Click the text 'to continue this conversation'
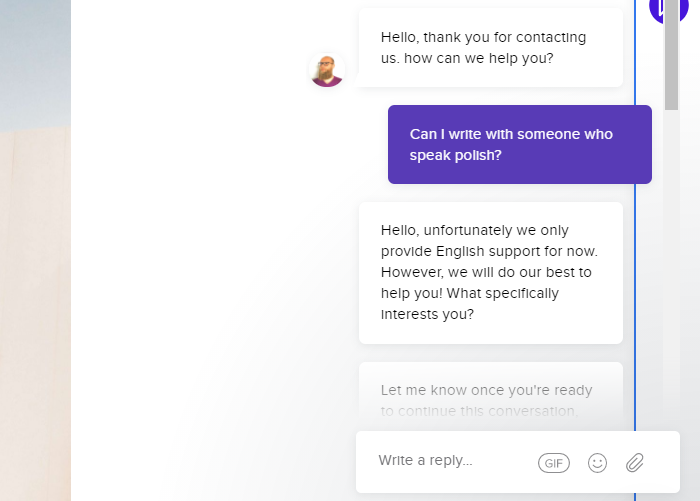700x501 pixels. [x=478, y=411]
